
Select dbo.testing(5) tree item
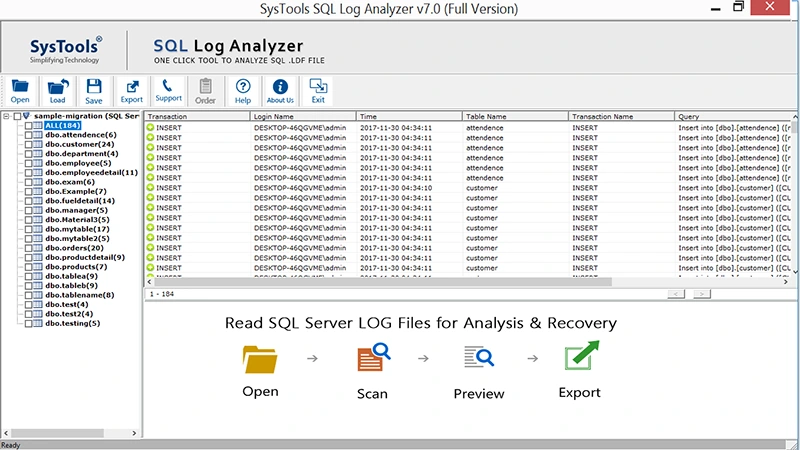[x=72, y=323]
